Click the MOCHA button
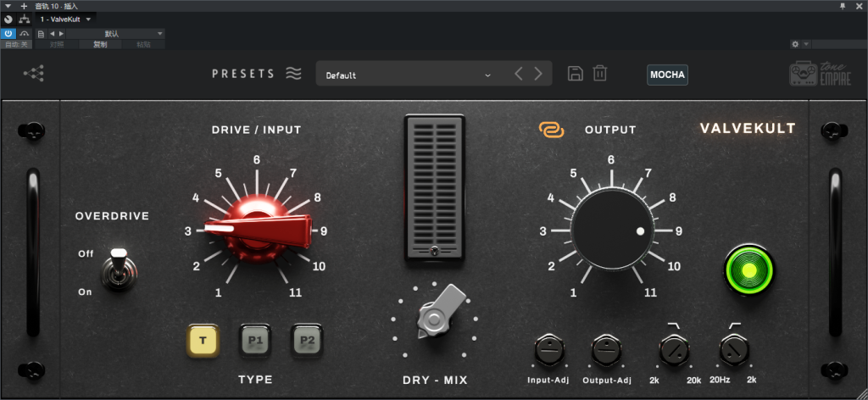868x400 pixels. tap(668, 75)
